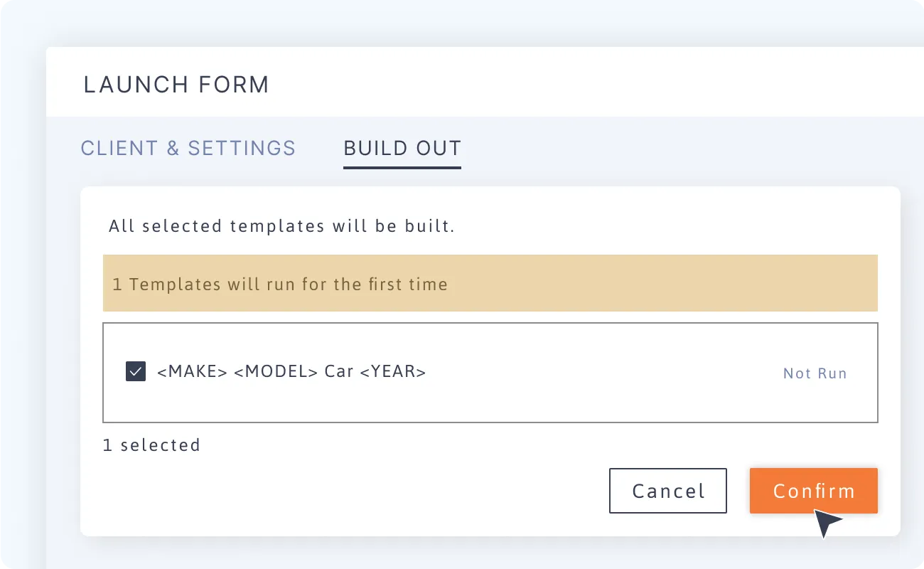Uncheck the <MAKE> <MODEL> Car <YEAR> template
Image resolution: width=924 pixels, height=569 pixels.
135,371
